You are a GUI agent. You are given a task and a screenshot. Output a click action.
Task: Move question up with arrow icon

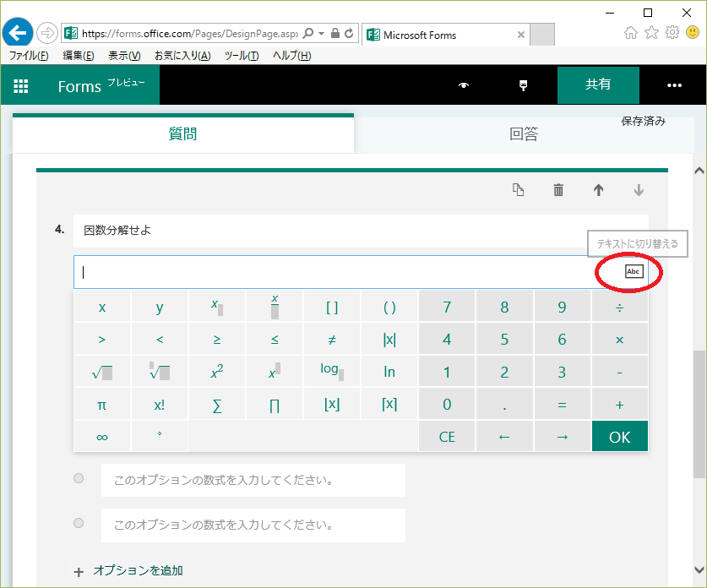click(598, 190)
